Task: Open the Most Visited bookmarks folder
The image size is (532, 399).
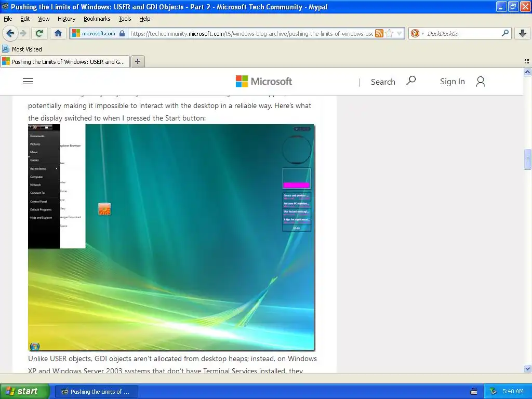Action: pyautogui.click(x=22, y=49)
